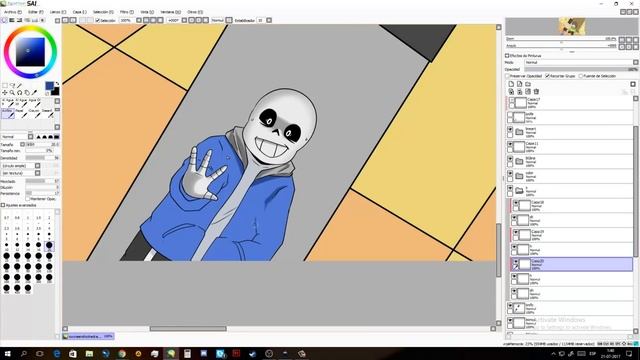Select the hand pan tool
The image size is (640, 360).
[x=27, y=93]
